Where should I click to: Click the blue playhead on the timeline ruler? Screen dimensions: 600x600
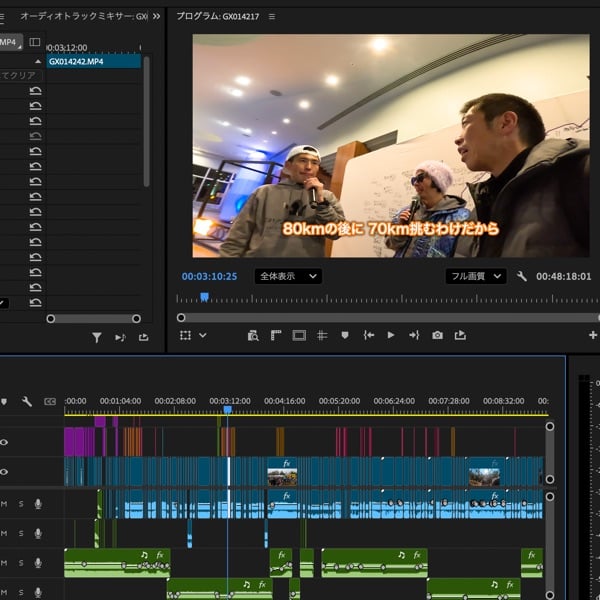227,410
